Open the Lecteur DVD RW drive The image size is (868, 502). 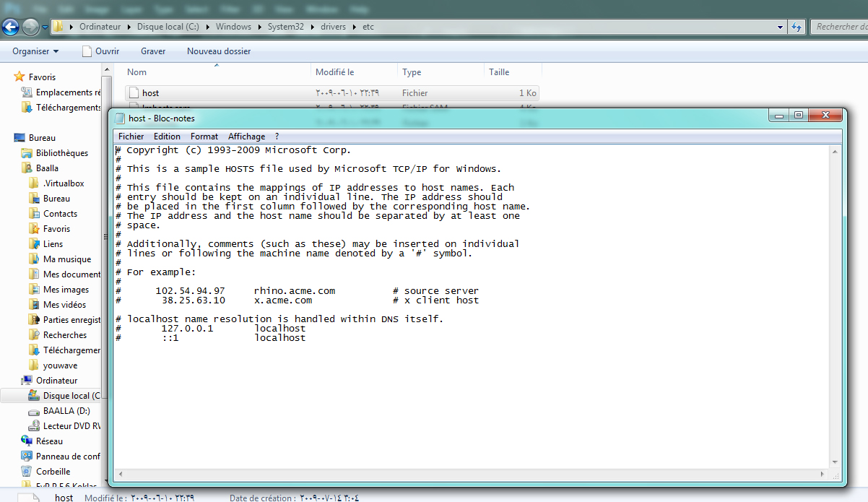65,426
